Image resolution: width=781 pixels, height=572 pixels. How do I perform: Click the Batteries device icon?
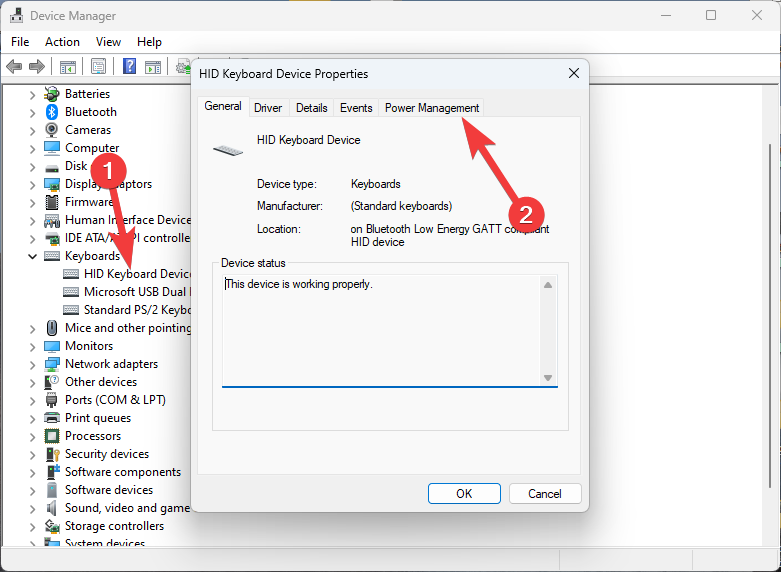coord(52,94)
